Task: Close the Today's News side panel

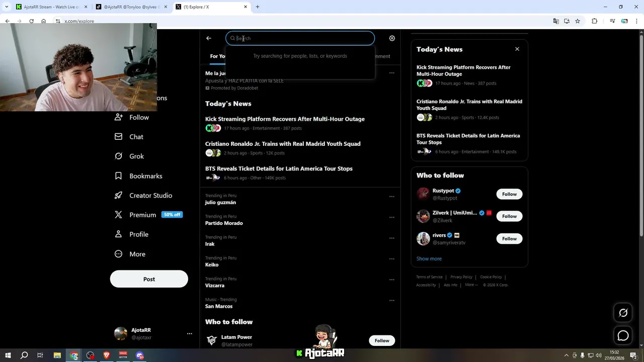Action: click(x=517, y=49)
